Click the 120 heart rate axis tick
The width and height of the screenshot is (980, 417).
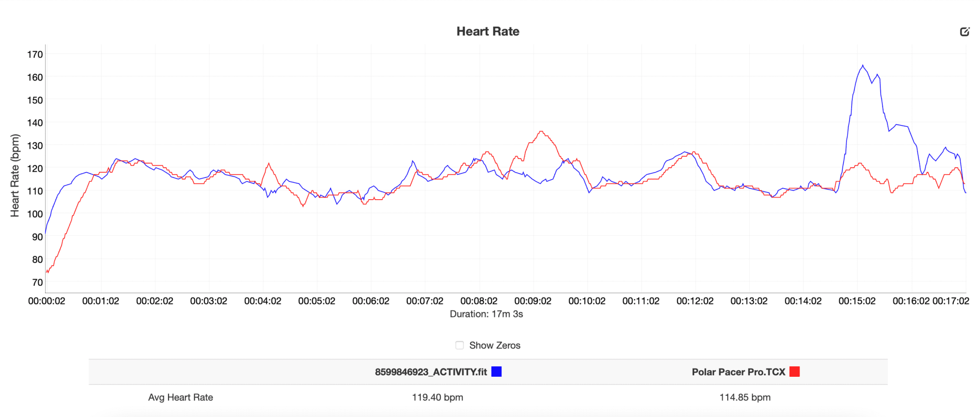click(x=35, y=169)
